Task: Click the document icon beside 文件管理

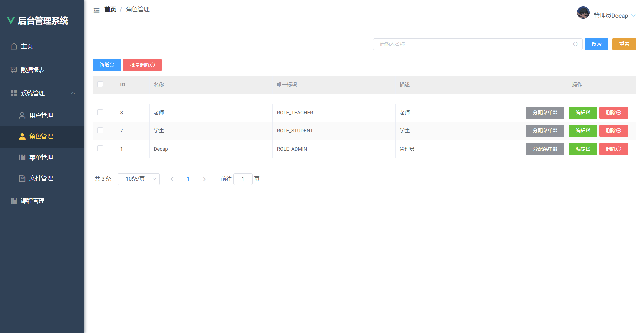Action: pos(22,178)
